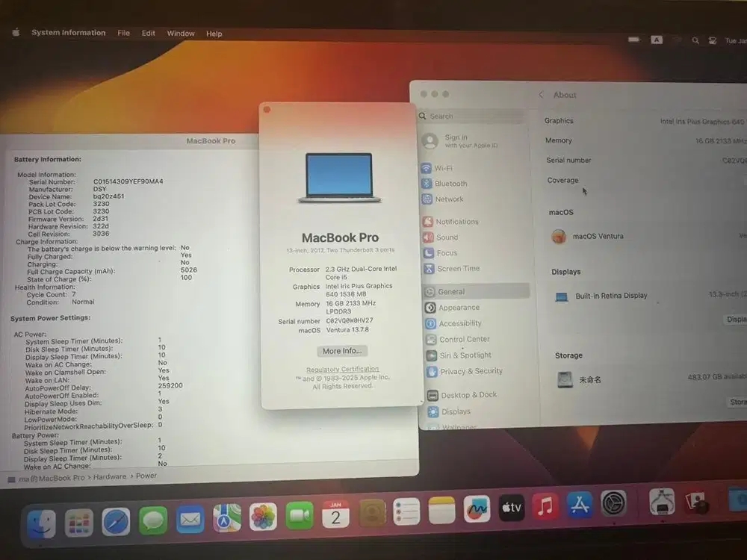This screenshot has height=560, width=747.
Task: Select Sound in the settings sidebar
Action: (x=447, y=237)
